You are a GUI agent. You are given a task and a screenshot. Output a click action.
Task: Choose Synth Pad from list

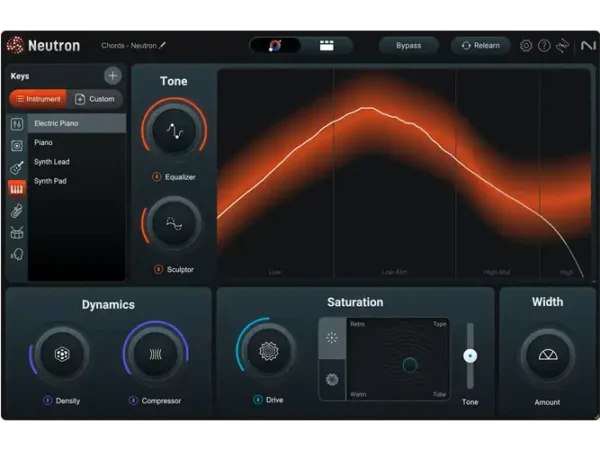77,181
